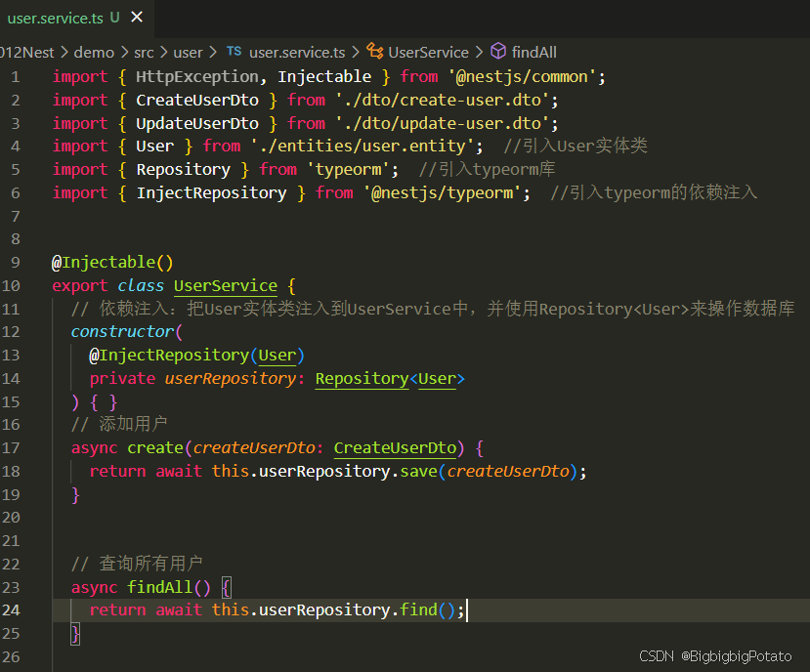Viewport: 810px width, 672px height.
Task: Click the CreateUserDto type on line 17
Action: [395, 447]
